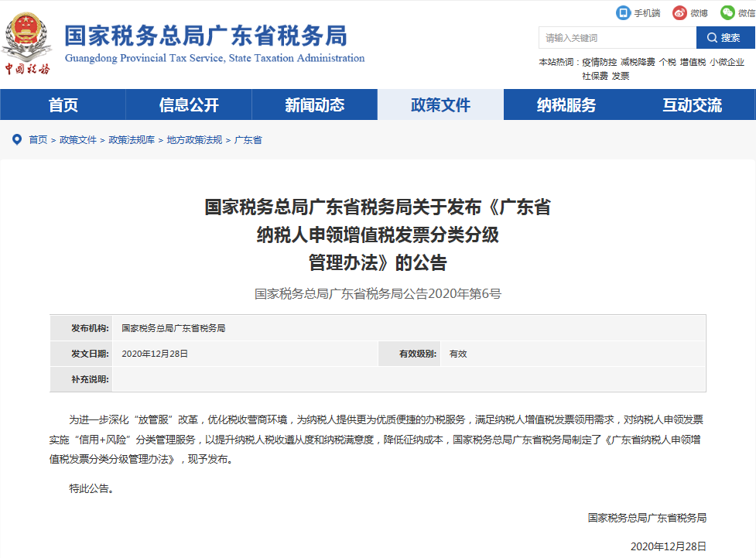
Task: Click the 首页 breadcrumb link
Action: coord(38,140)
